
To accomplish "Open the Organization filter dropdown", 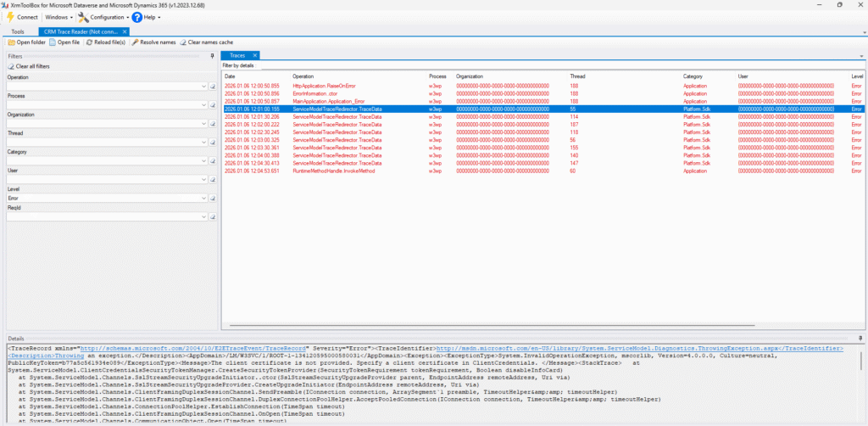I will pos(203,124).
